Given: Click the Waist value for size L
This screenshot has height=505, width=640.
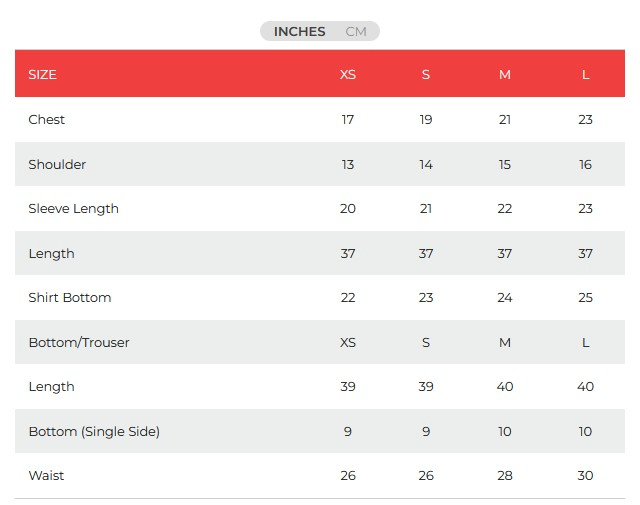Looking at the screenshot, I should click(585, 476).
